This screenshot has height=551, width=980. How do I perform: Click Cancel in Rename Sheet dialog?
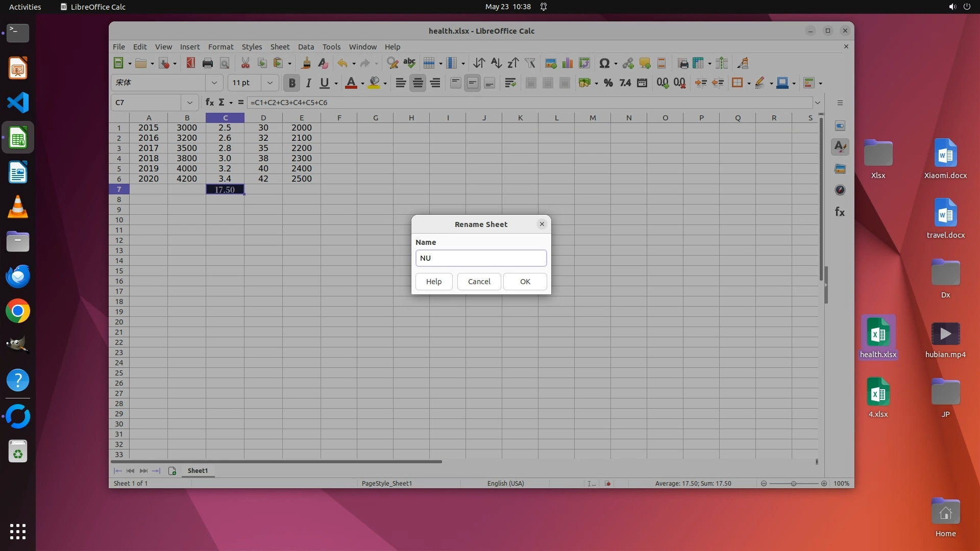pyautogui.click(x=479, y=282)
